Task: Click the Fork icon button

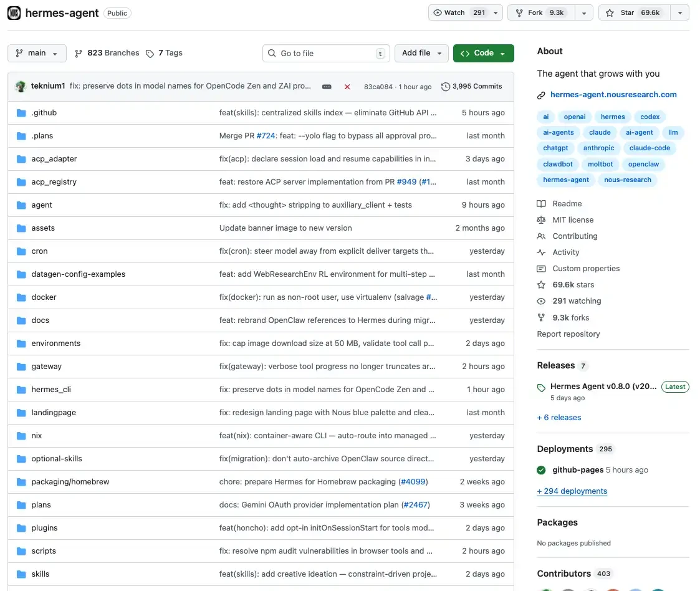Action: pos(519,12)
